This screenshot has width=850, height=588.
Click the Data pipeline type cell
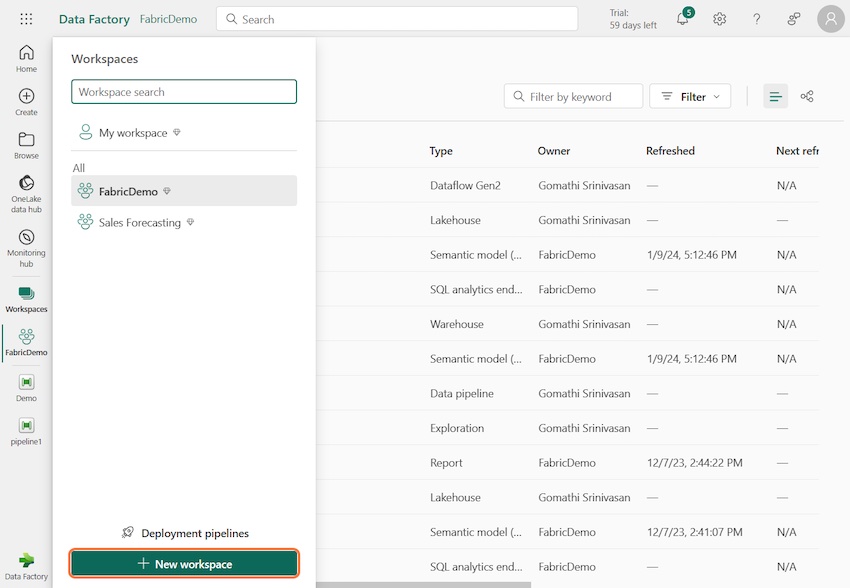coord(462,393)
